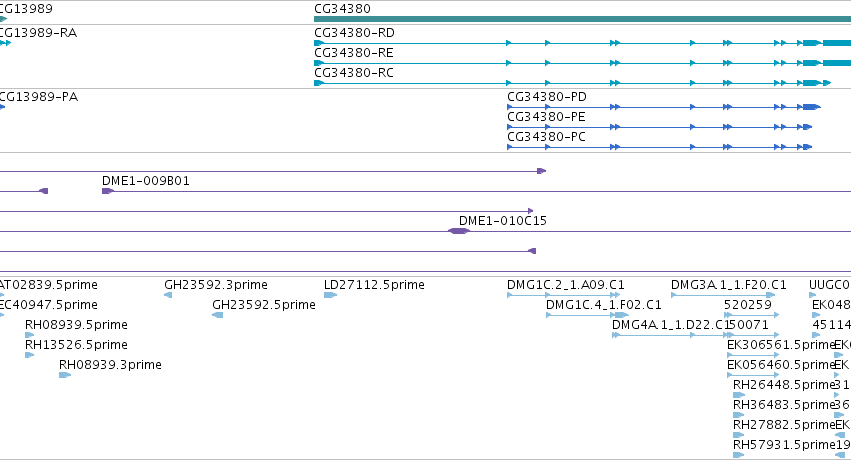Click the 50071 feature label
851x460 pixels.
[x=748, y=325]
